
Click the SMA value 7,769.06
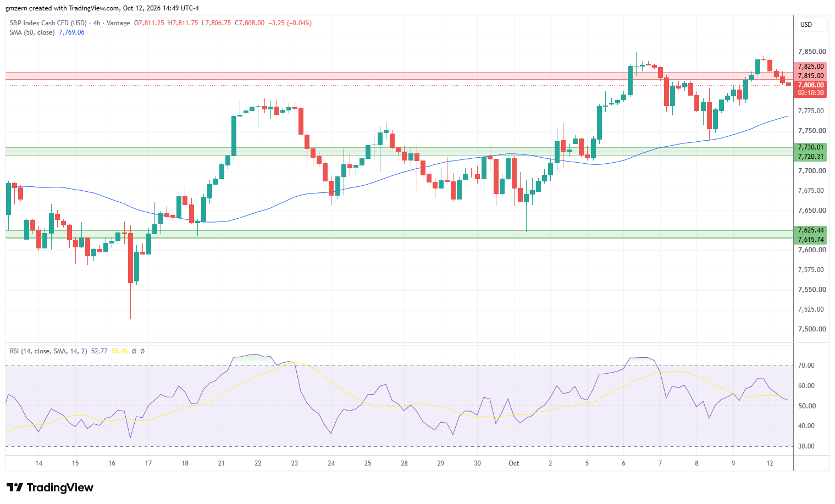pyautogui.click(x=71, y=32)
